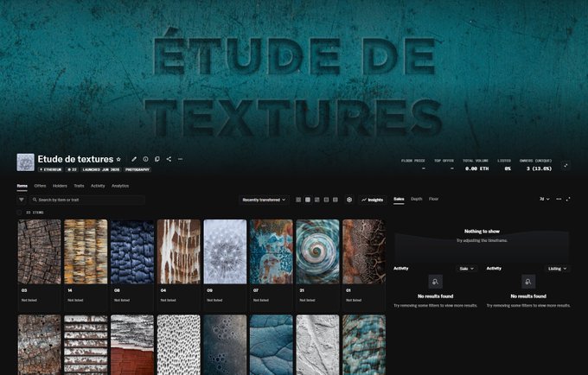Image resolution: width=588 pixels, height=375 pixels.
Task: Open the chart panel more options menu
Action: 559,199
